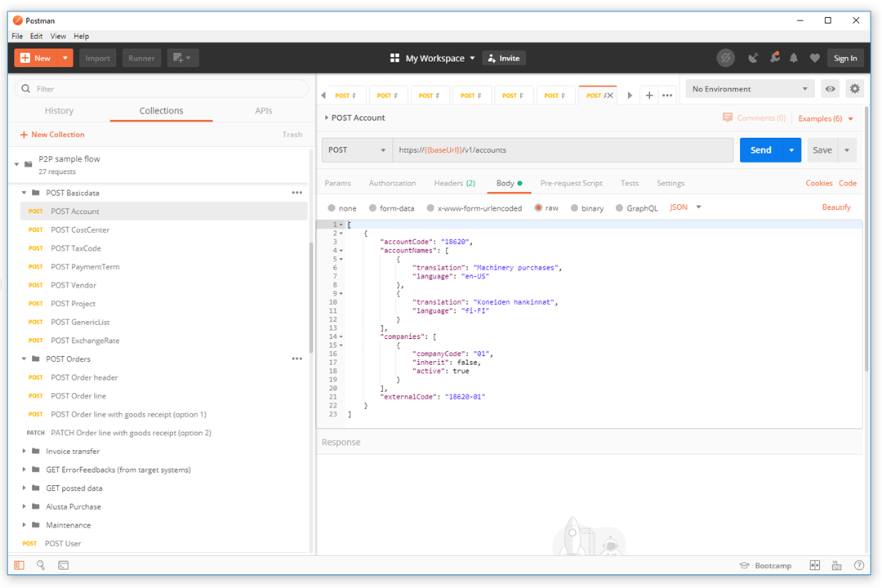Click the heart icon in the header
Image resolution: width=882 pixels, height=588 pixels.
[814, 58]
